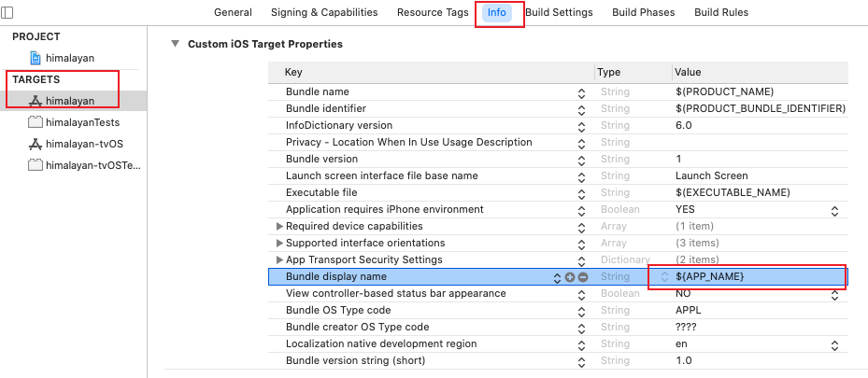Image resolution: width=868 pixels, height=378 pixels.
Task: Open Build Phases tab
Action: [643, 12]
